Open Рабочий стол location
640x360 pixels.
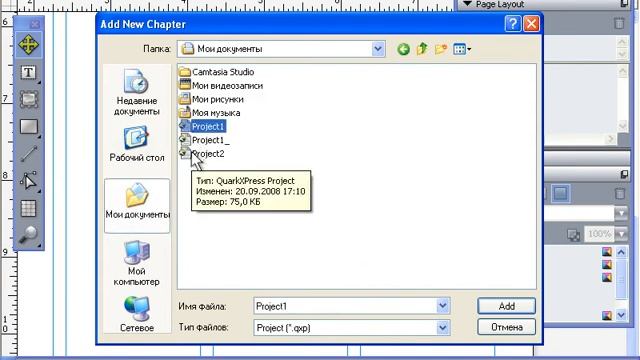(137, 144)
